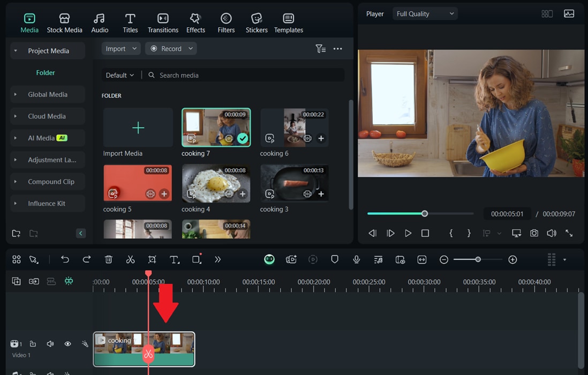
Task: Switch to Stock Media tab
Action: click(x=64, y=23)
